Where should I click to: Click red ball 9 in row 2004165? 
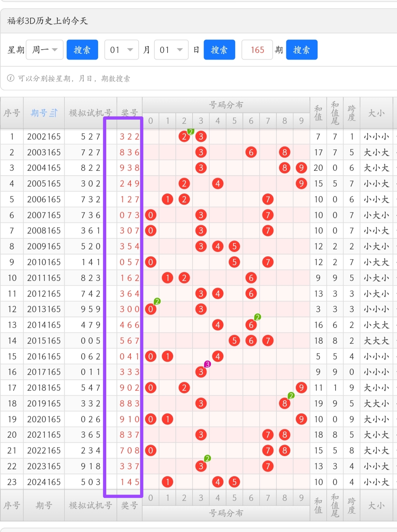coord(301,168)
